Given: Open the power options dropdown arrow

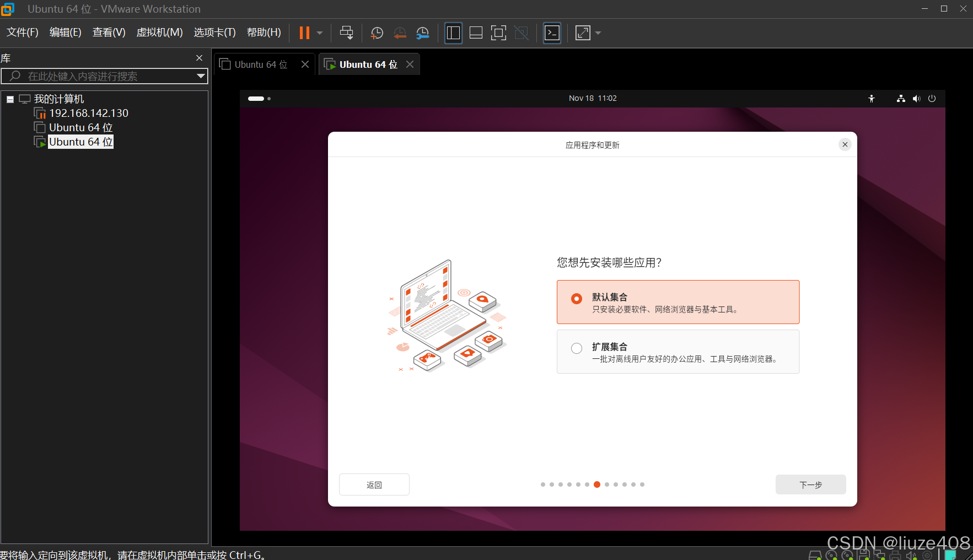Looking at the screenshot, I should click(320, 33).
